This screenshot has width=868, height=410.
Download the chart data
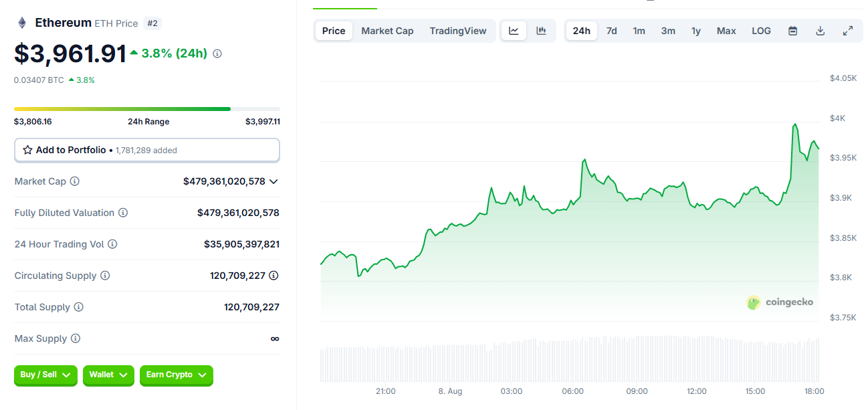[821, 31]
